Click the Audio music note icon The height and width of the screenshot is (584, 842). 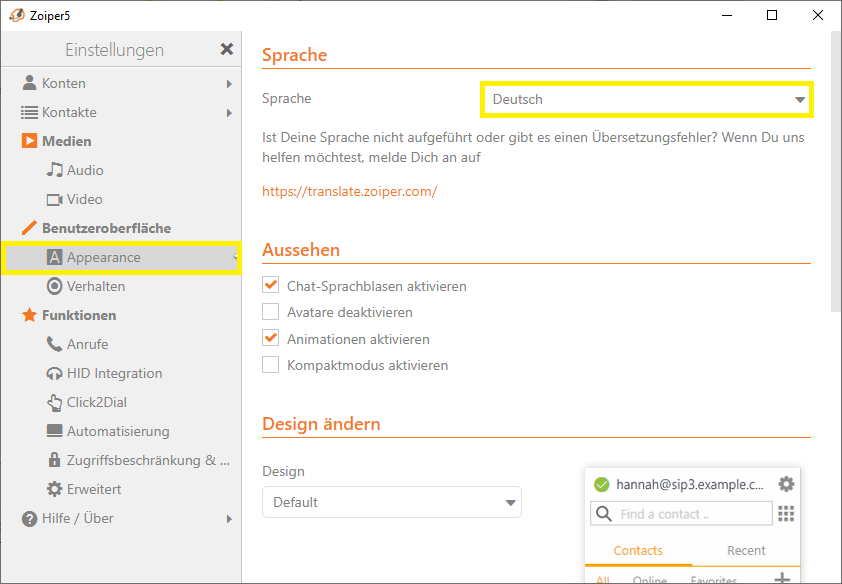pyautogui.click(x=54, y=170)
